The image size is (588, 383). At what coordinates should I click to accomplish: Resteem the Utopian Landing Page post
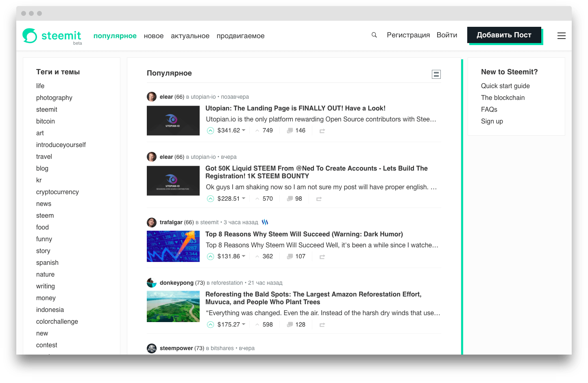[x=322, y=131]
